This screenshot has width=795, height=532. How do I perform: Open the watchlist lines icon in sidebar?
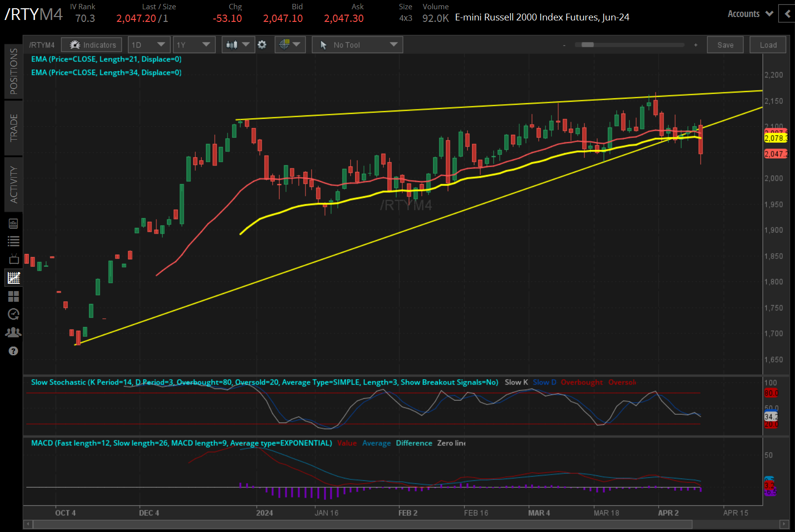tap(14, 241)
